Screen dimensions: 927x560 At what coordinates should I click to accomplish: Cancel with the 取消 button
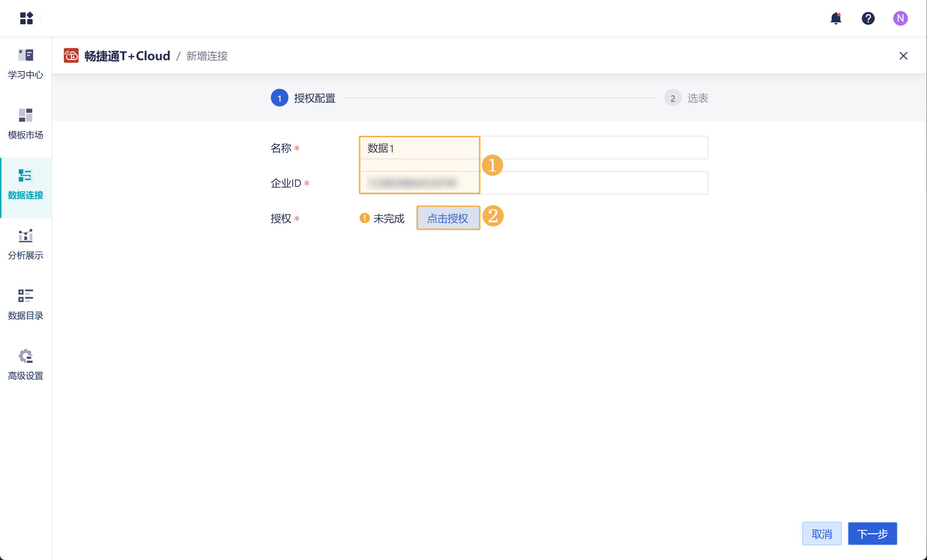click(x=822, y=533)
